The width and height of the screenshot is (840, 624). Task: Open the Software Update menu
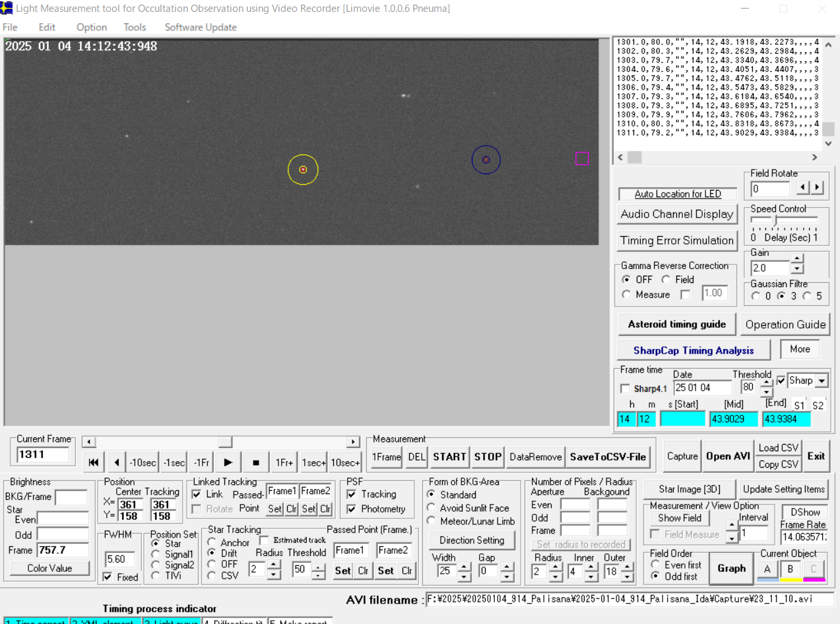(x=201, y=27)
